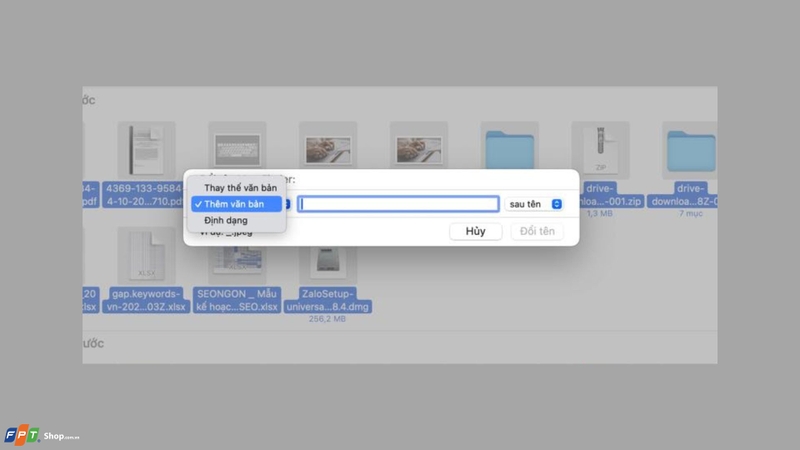Click filename 'ZaloSetup-universa...8.4.dmg'
Screen dimensions: 800x450
tap(328, 300)
